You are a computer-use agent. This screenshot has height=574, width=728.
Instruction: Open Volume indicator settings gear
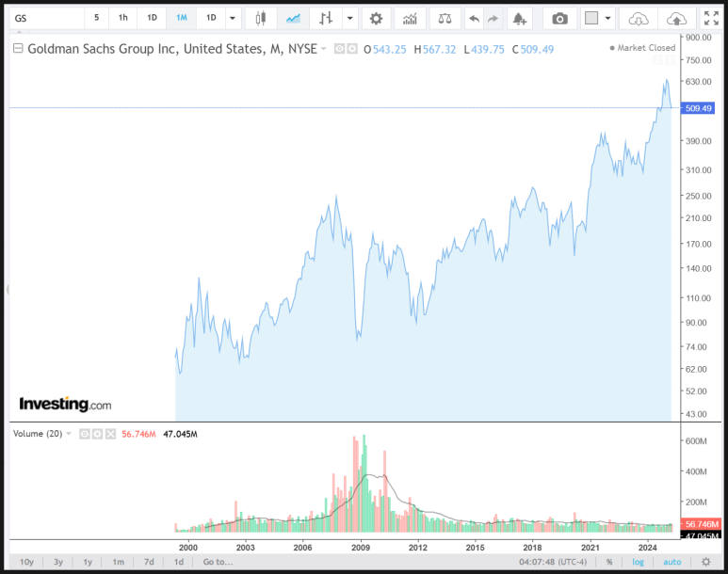pyautogui.click(x=98, y=434)
